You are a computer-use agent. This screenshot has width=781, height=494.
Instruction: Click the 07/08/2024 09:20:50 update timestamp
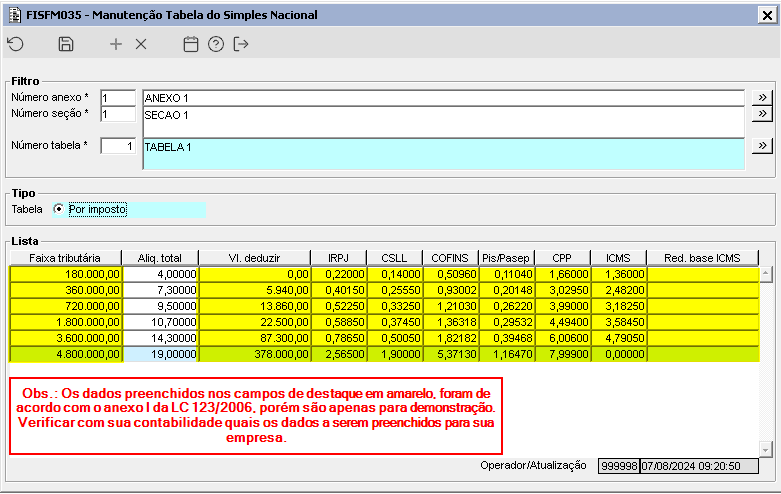pyautogui.click(x=699, y=466)
